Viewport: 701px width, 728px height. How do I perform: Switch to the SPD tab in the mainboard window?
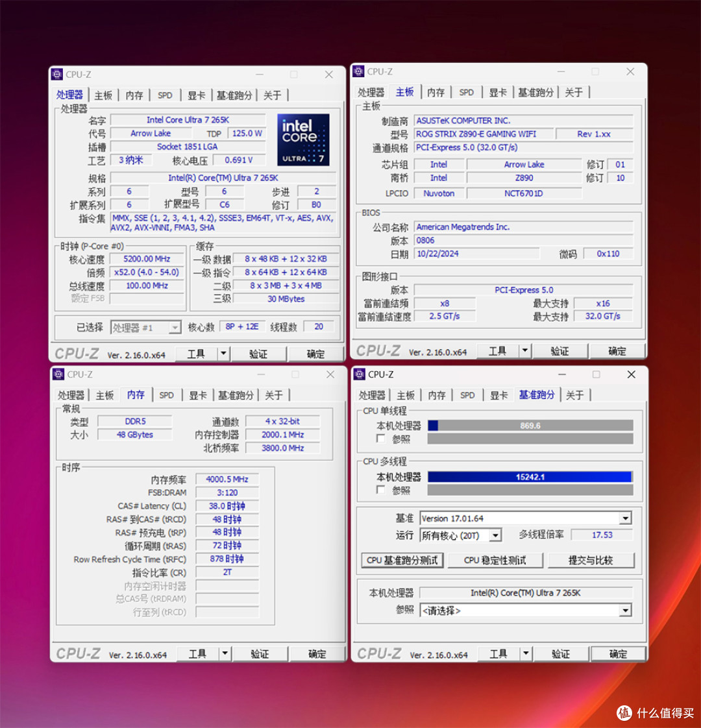467,92
